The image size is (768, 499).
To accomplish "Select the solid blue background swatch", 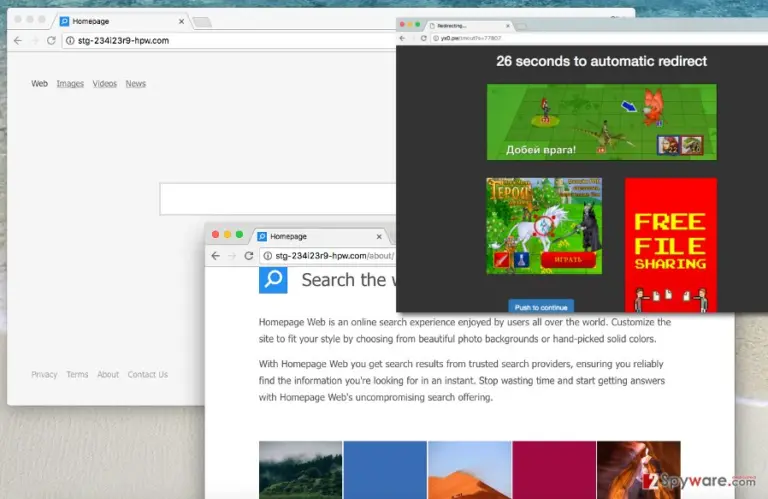I will pyautogui.click(x=385, y=470).
